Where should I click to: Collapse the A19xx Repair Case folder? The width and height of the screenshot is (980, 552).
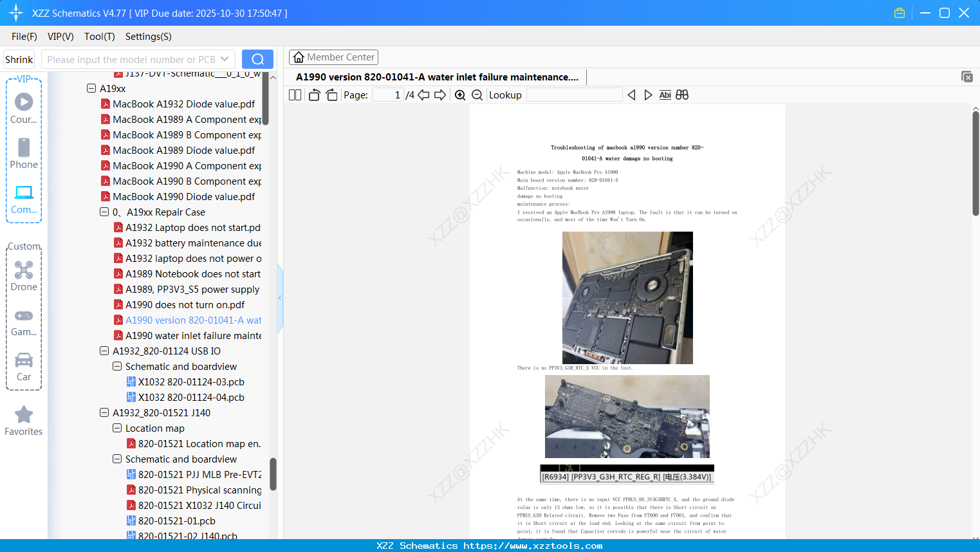[104, 212]
